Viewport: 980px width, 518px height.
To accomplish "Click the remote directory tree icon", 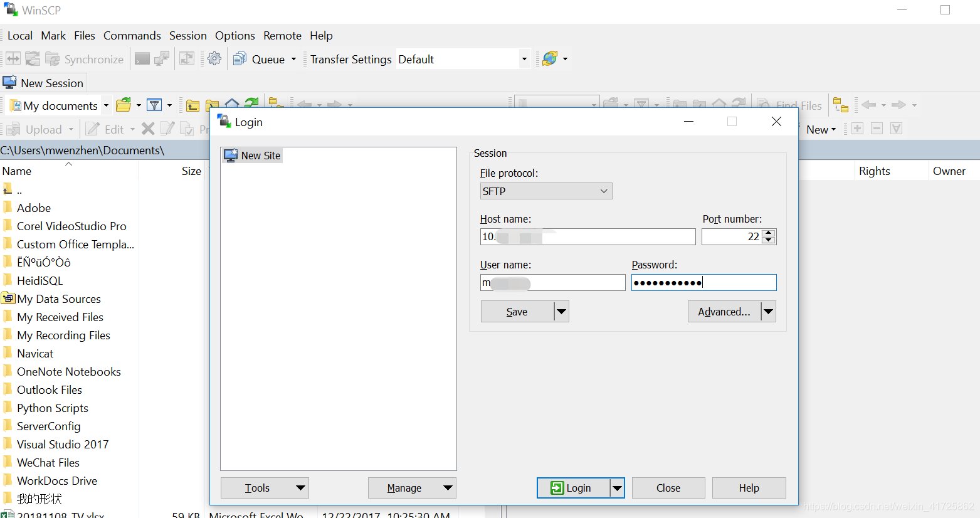I will 840,105.
